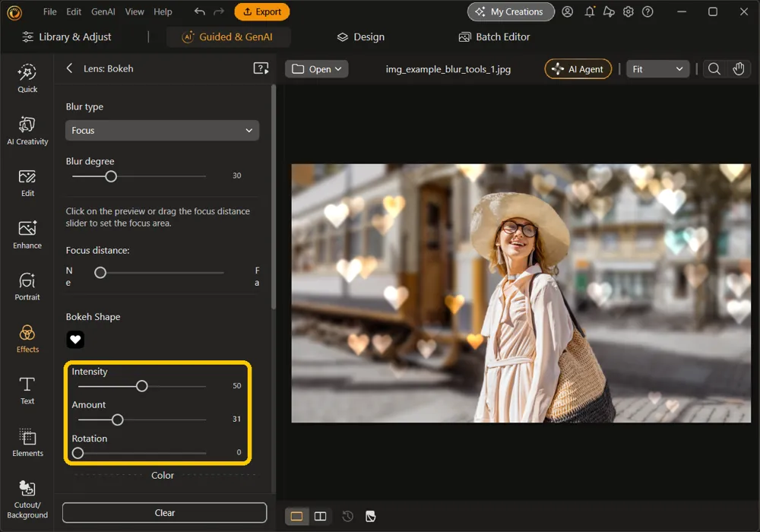This screenshot has height=532, width=760.
Task: Click the Export button
Action: click(261, 11)
